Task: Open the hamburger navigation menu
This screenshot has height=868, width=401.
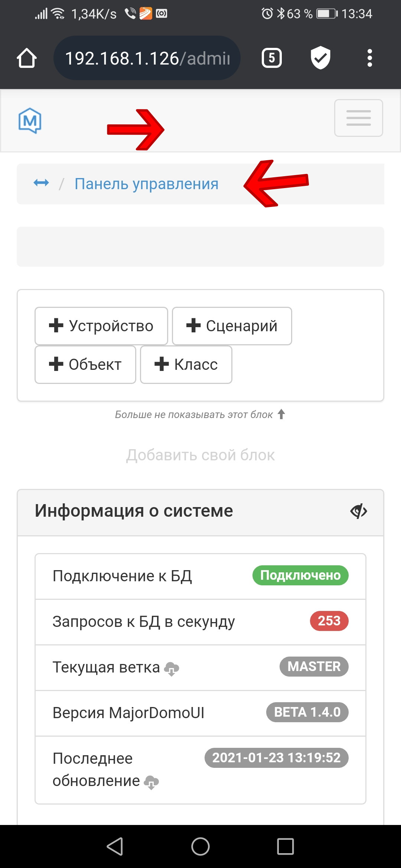Action: [358, 118]
